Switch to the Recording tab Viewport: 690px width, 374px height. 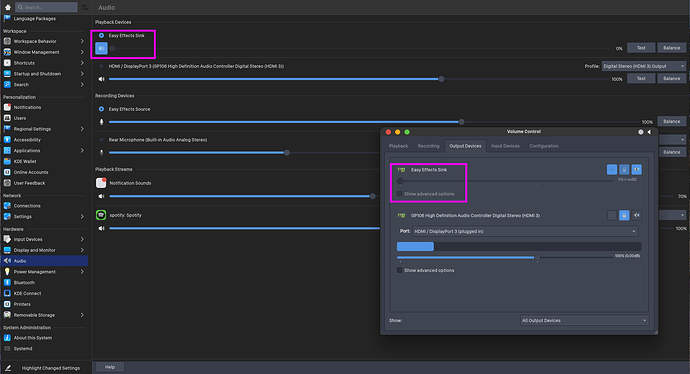point(428,146)
